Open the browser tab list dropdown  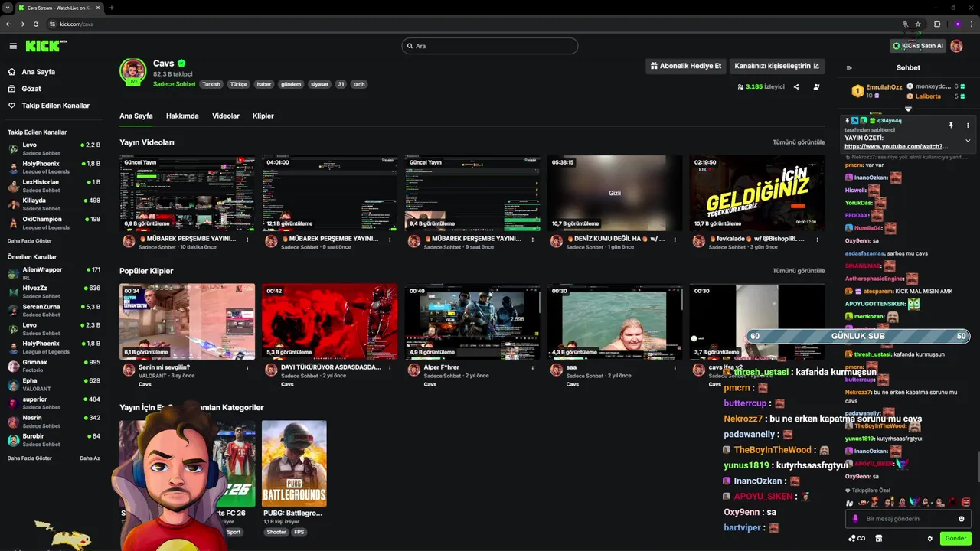point(7,8)
